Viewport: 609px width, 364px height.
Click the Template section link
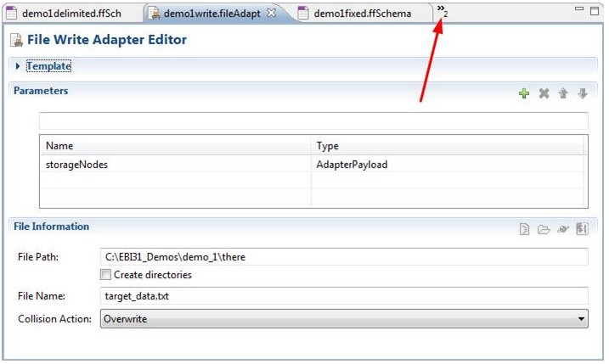(x=48, y=66)
